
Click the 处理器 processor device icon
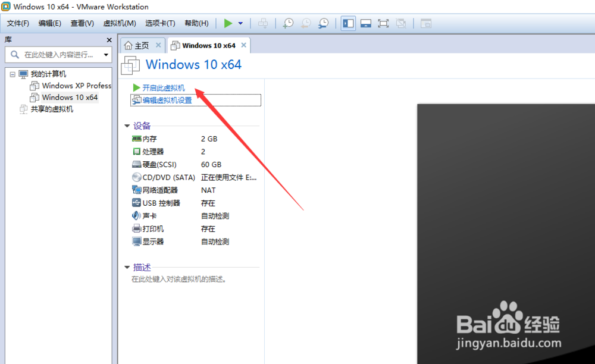(137, 152)
